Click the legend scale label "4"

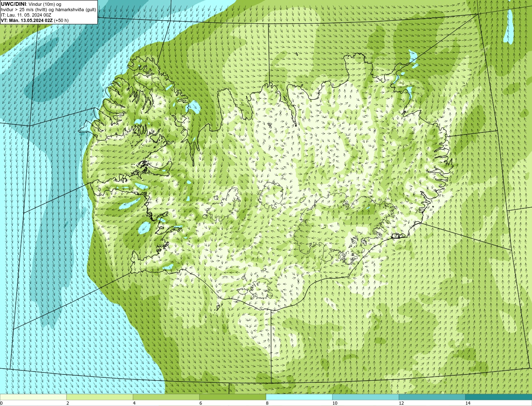tap(134, 403)
